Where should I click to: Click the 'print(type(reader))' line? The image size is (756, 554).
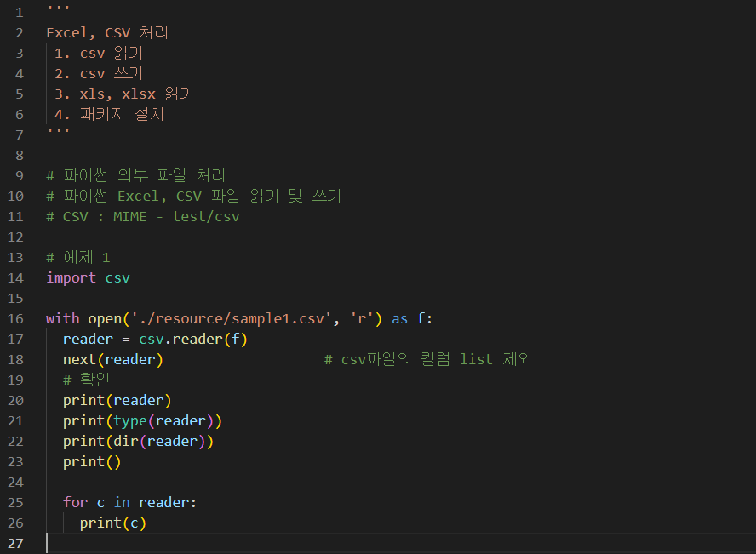coord(143,421)
